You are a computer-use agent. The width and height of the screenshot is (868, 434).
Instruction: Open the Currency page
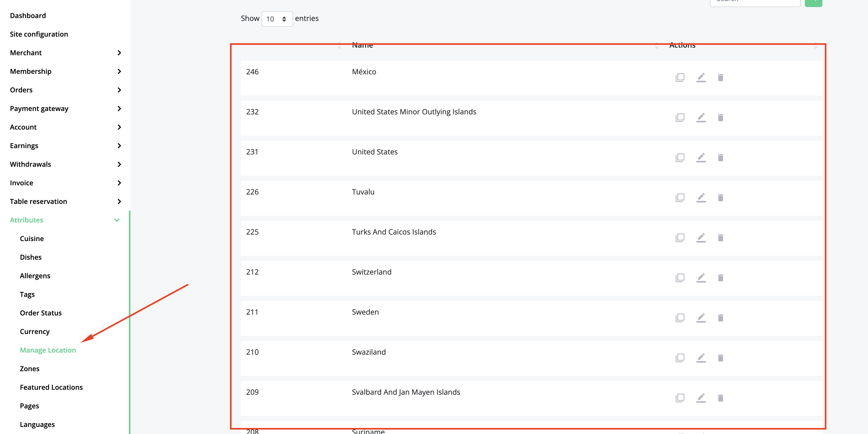[x=35, y=332]
